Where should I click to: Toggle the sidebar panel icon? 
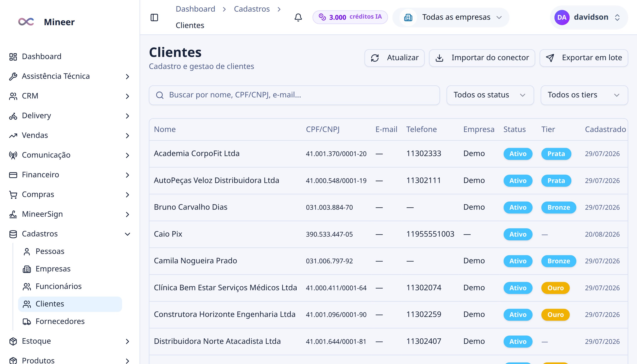(x=154, y=17)
